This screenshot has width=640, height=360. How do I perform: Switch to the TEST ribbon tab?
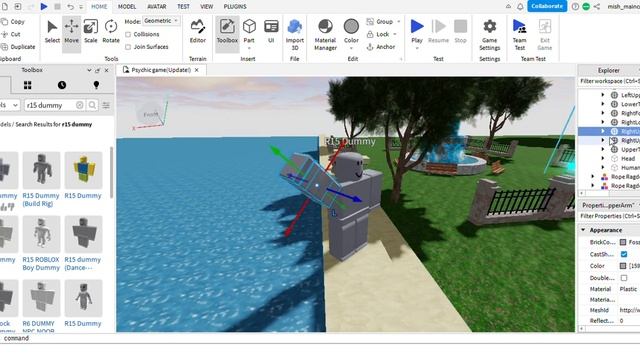tap(183, 7)
